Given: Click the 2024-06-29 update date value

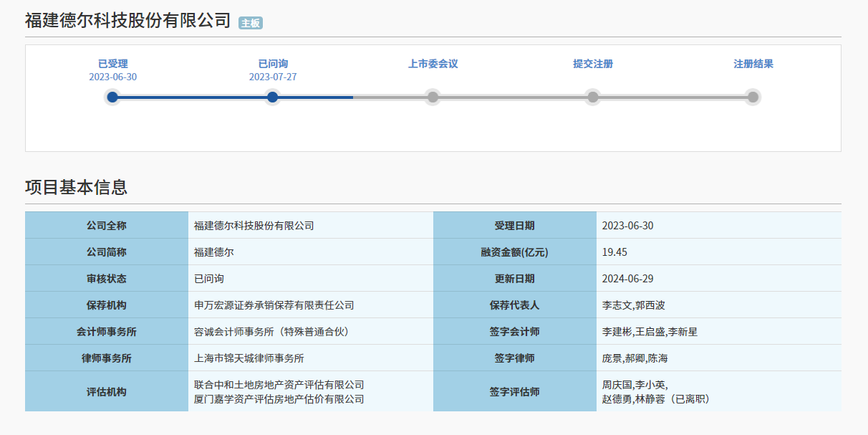Looking at the screenshot, I should [x=628, y=279].
